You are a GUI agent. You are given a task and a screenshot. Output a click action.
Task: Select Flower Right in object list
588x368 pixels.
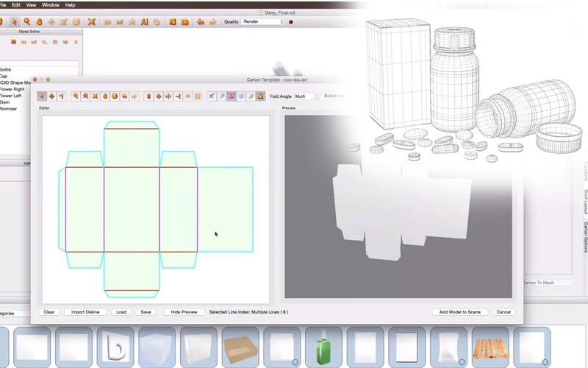(x=12, y=89)
